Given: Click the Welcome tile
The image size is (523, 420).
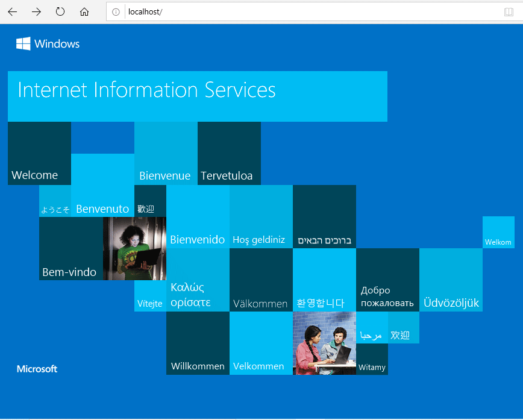Looking at the screenshot, I should pyautogui.click(x=39, y=152).
